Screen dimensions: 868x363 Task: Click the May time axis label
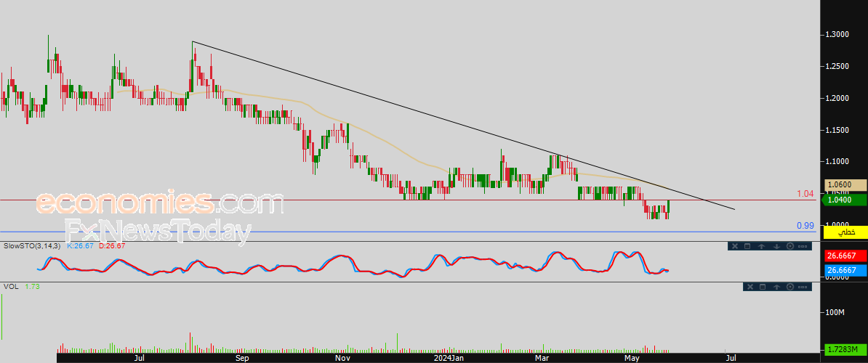coord(632,358)
